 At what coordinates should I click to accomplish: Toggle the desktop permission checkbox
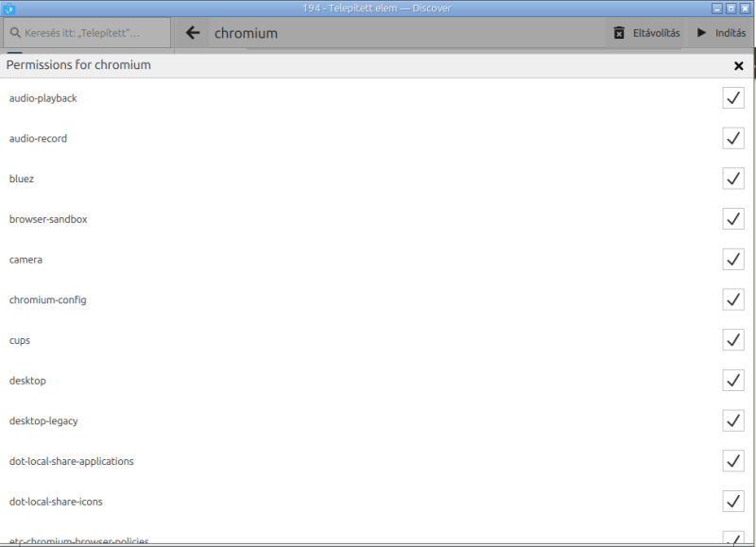point(733,381)
